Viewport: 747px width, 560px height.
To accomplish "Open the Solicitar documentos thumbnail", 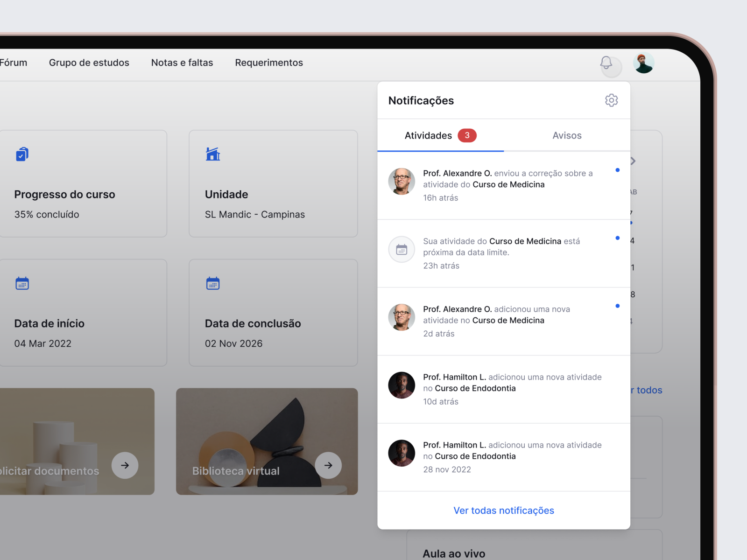I will [77, 441].
